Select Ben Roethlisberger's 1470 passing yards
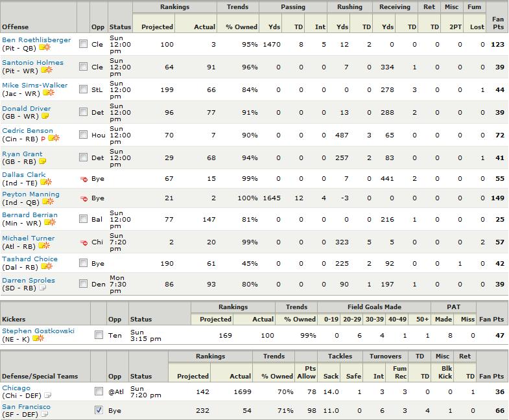The width and height of the screenshot is (509, 420). [272, 45]
